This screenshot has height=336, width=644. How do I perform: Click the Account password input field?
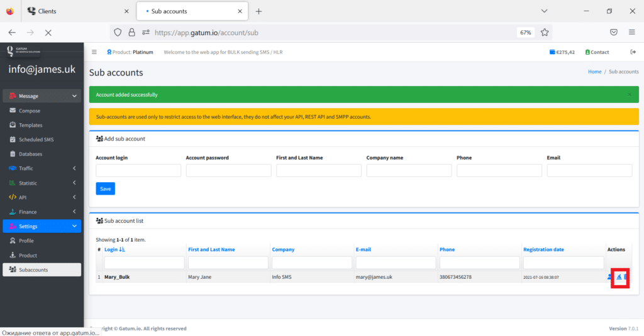[x=228, y=171]
